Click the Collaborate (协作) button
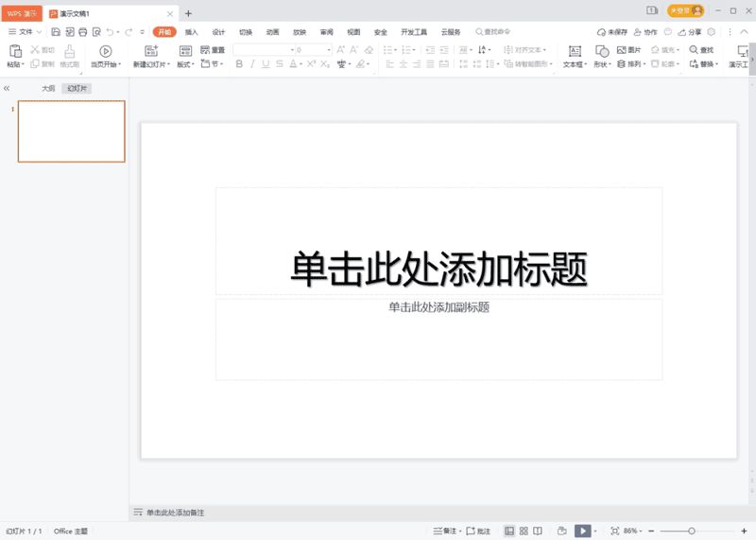This screenshot has height=540, width=756. [645, 32]
